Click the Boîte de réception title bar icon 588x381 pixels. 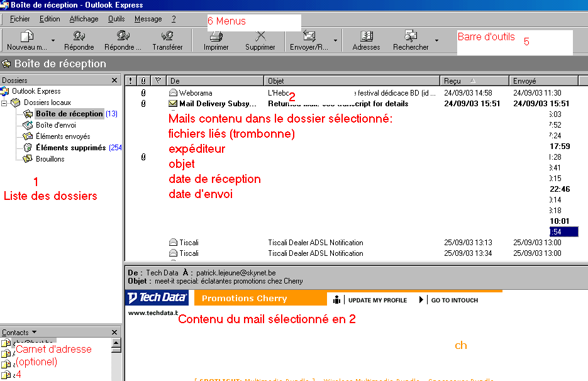coord(6,63)
